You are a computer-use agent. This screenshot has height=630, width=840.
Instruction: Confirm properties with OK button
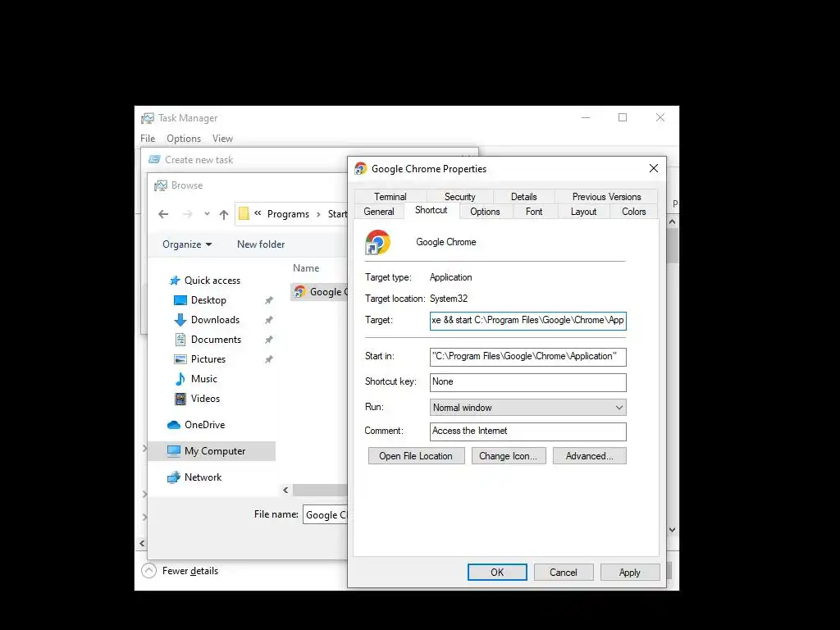click(x=497, y=572)
